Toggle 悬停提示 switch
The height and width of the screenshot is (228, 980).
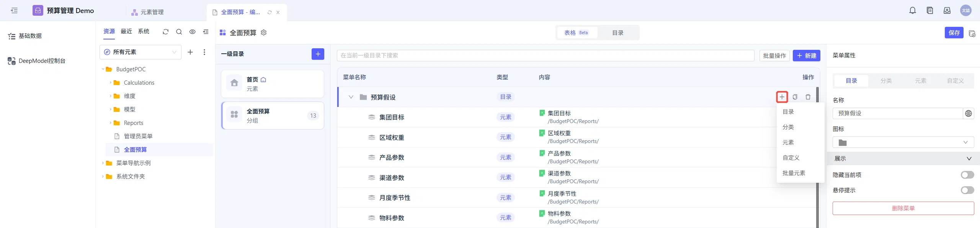(967, 190)
